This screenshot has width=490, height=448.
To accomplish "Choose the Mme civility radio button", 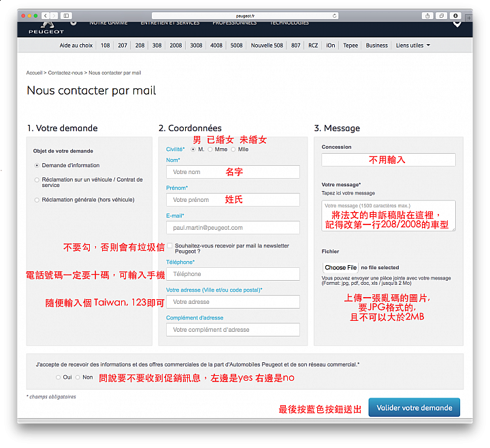I will click(x=210, y=150).
